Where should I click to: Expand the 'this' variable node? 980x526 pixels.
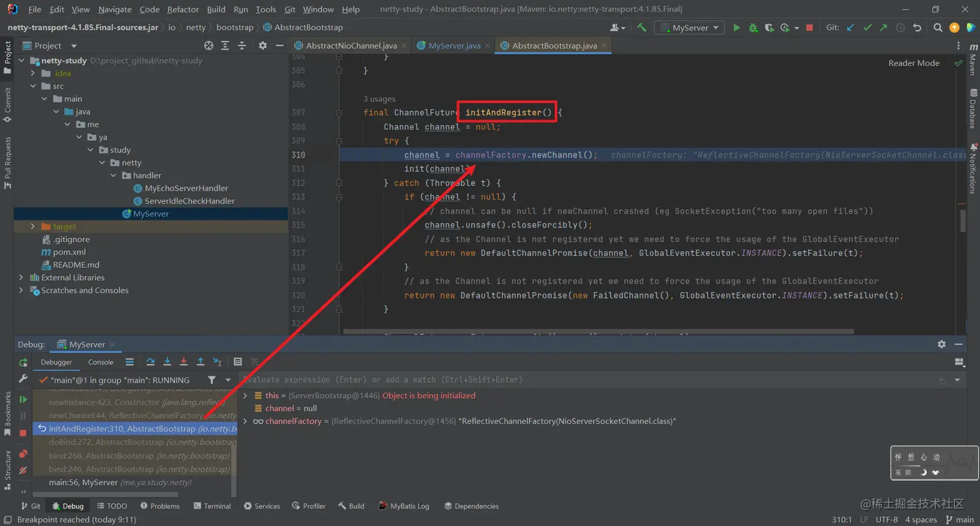245,396
